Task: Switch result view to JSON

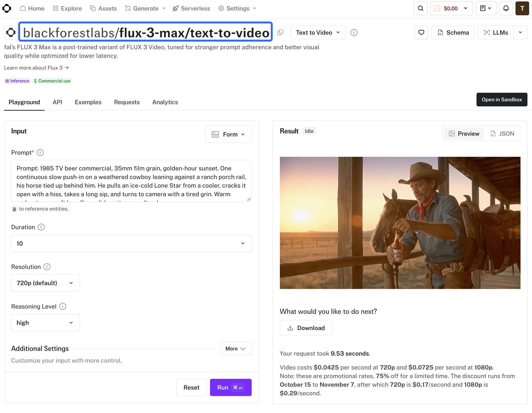Action: coord(502,134)
